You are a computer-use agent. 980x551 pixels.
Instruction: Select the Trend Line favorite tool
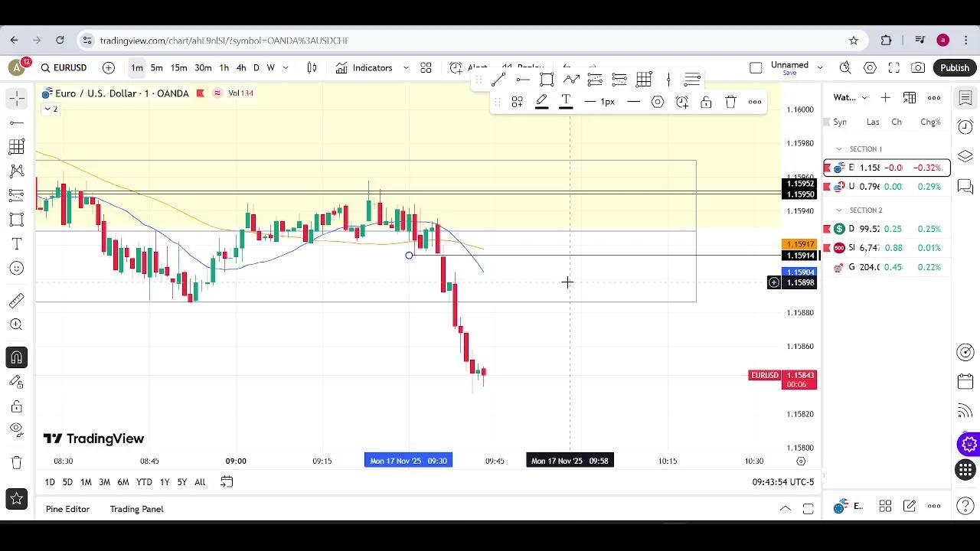[498, 80]
